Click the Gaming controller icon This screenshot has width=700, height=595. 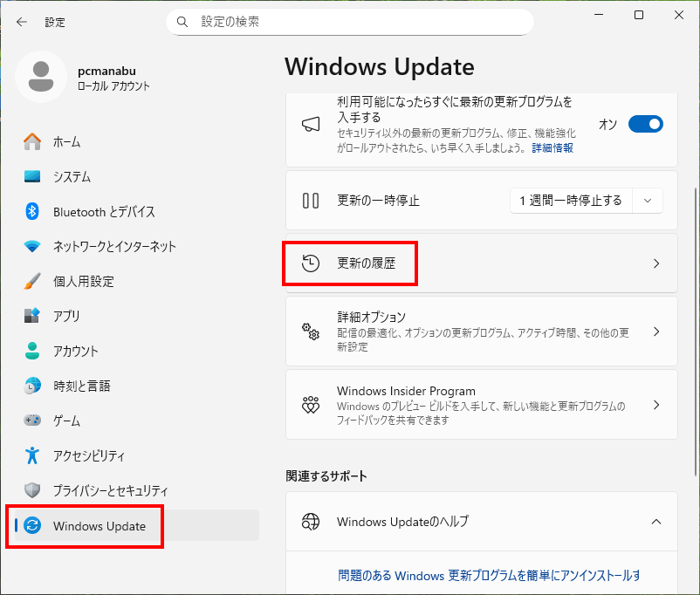32,421
